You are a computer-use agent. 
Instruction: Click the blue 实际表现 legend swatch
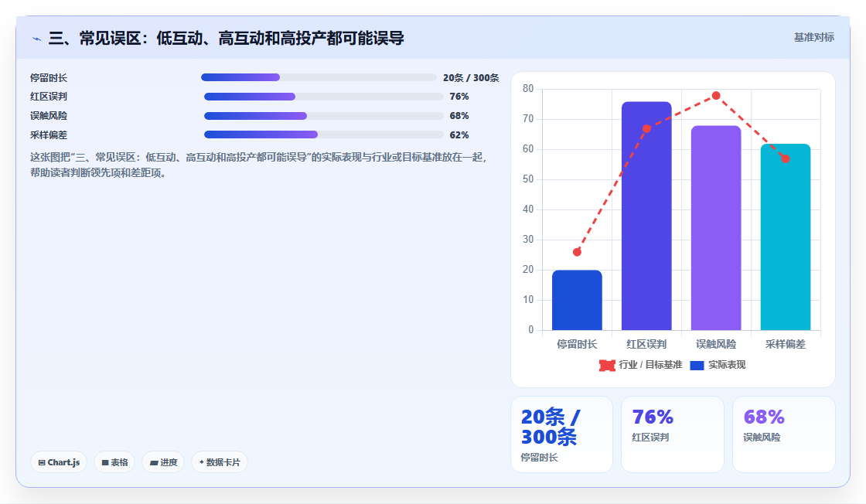(x=697, y=366)
